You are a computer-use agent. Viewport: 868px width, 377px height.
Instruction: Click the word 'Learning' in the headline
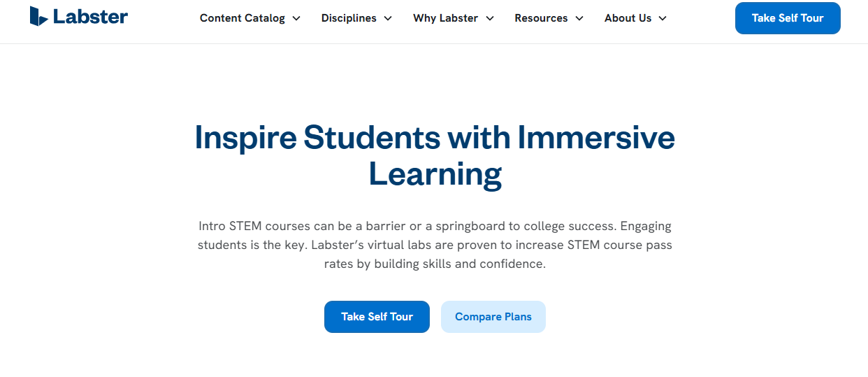pos(435,174)
